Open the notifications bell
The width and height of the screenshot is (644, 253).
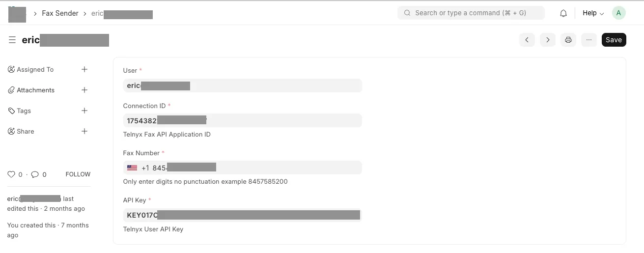563,13
